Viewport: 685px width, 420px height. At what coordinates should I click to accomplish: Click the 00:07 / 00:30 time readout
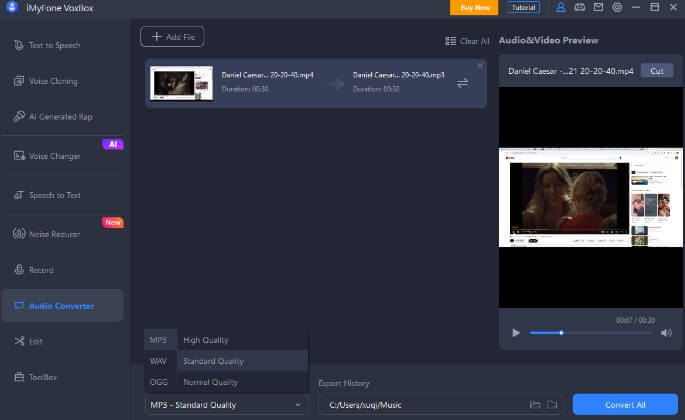(636, 320)
